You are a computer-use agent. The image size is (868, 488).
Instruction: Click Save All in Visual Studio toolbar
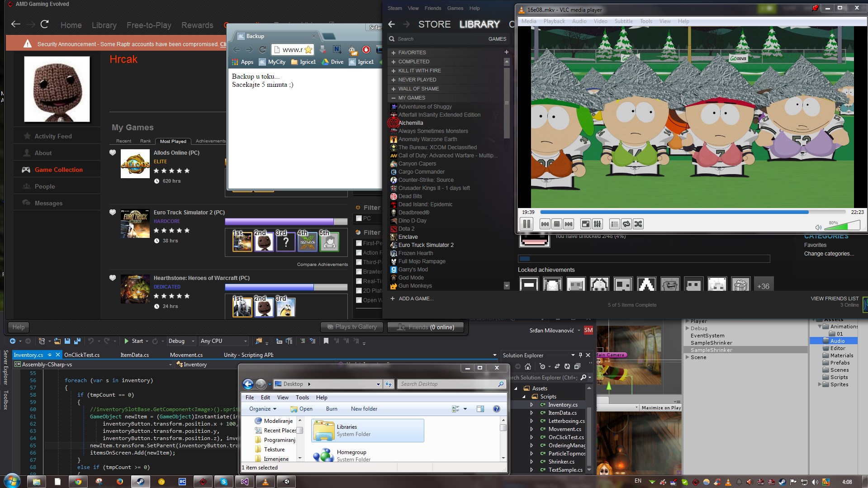tap(77, 341)
